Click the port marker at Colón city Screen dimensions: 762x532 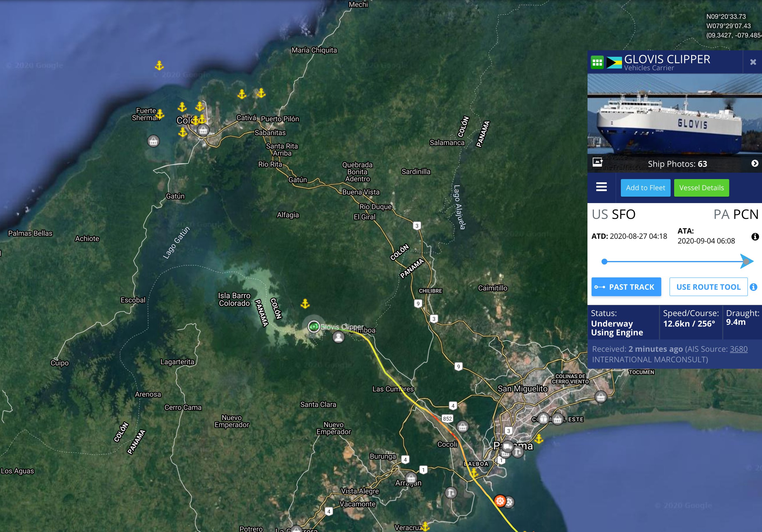pyautogui.click(x=203, y=130)
